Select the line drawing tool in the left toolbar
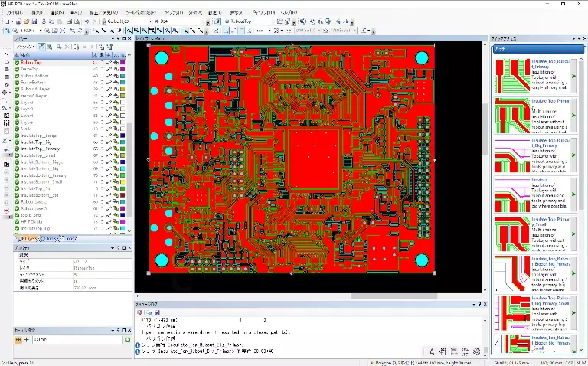This screenshot has height=366, width=588. coord(6,54)
